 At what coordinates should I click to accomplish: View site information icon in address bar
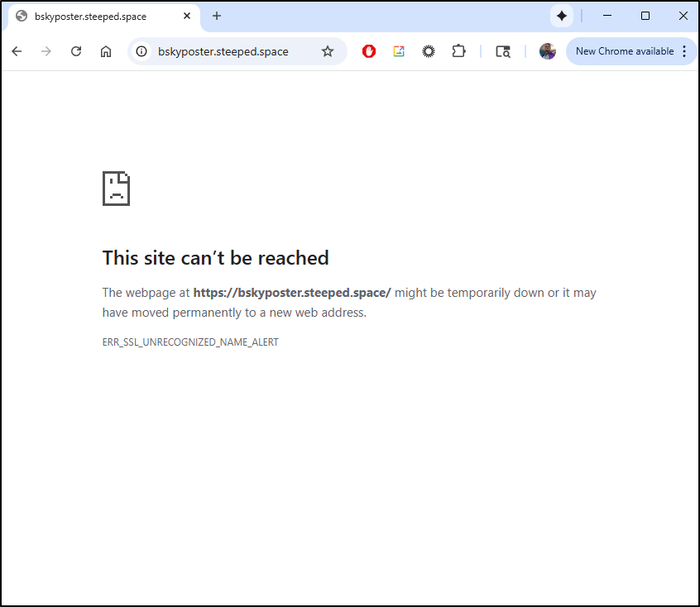coord(141,51)
